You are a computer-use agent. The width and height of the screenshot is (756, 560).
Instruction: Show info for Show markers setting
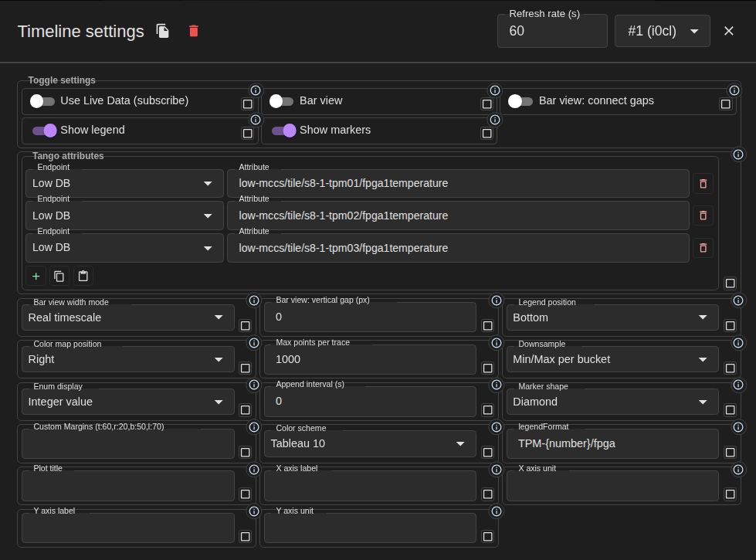click(x=495, y=120)
